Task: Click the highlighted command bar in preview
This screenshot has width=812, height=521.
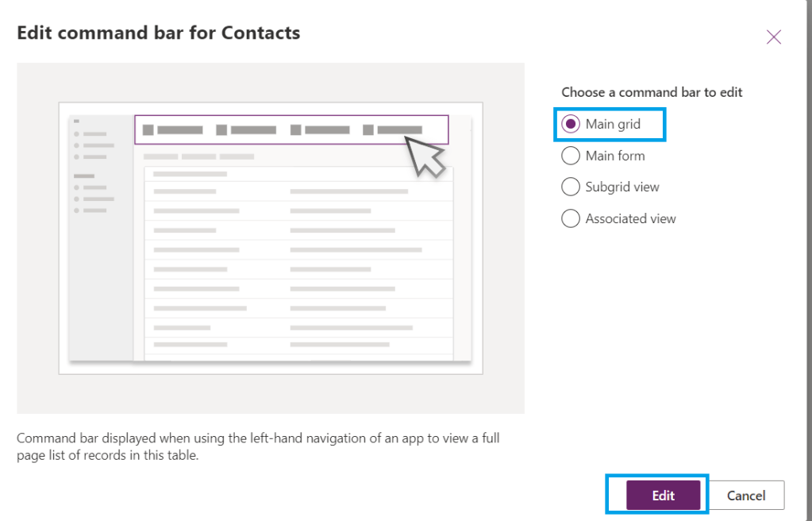Action: (291, 129)
